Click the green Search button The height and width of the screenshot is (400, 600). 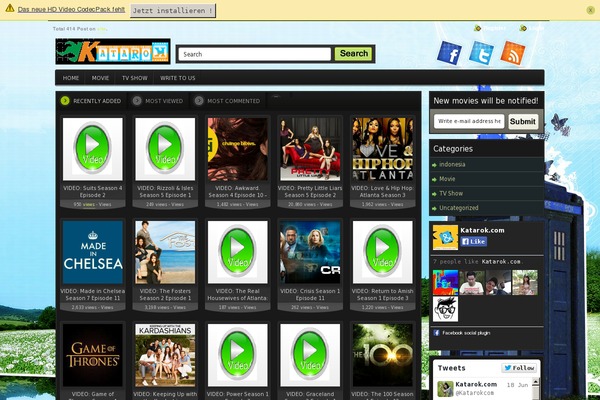point(354,54)
